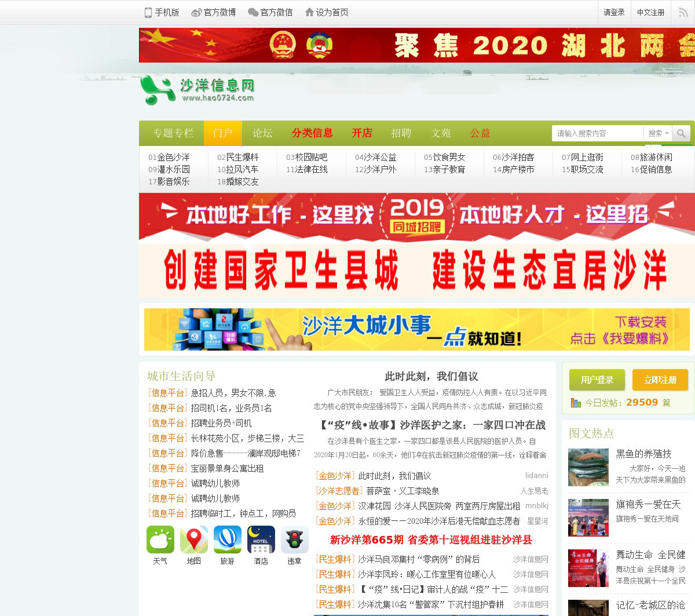Open the 论坛 nav tab

click(x=262, y=133)
